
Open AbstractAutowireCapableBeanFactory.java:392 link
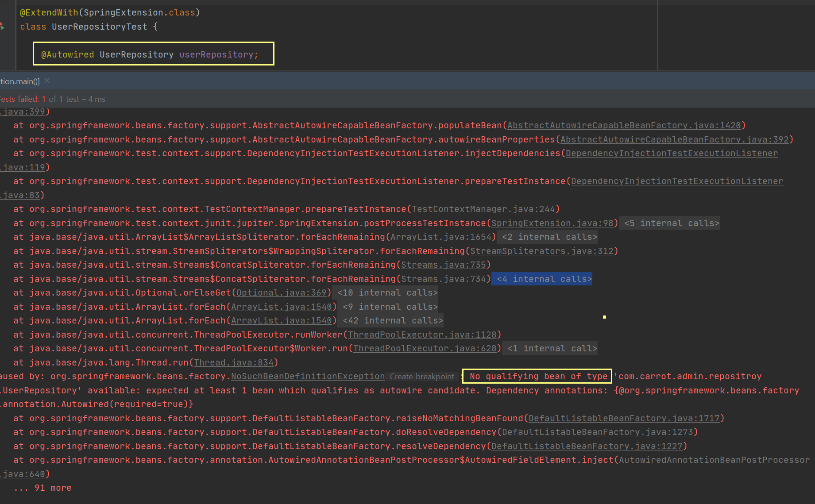675,140
